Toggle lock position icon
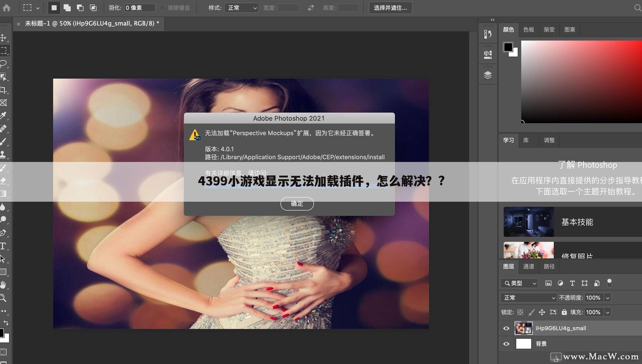 (x=542, y=312)
